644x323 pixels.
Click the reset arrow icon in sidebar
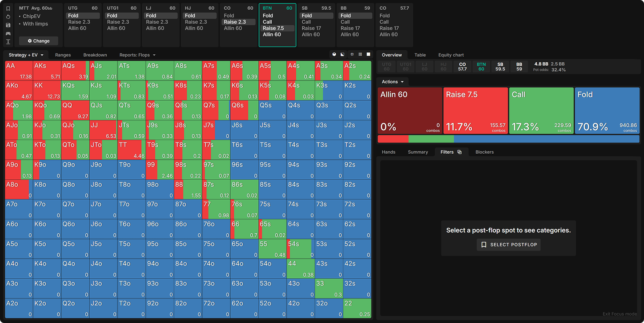coord(8,17)
